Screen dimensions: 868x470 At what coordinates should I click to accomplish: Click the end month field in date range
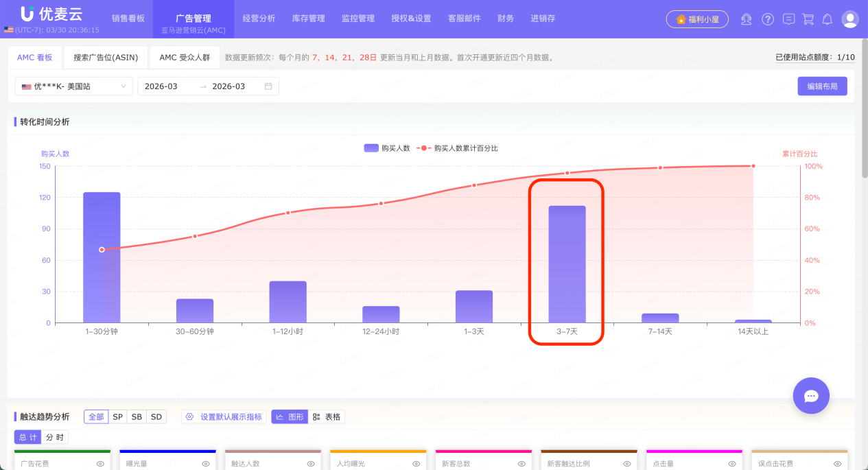tap(228, 86)
